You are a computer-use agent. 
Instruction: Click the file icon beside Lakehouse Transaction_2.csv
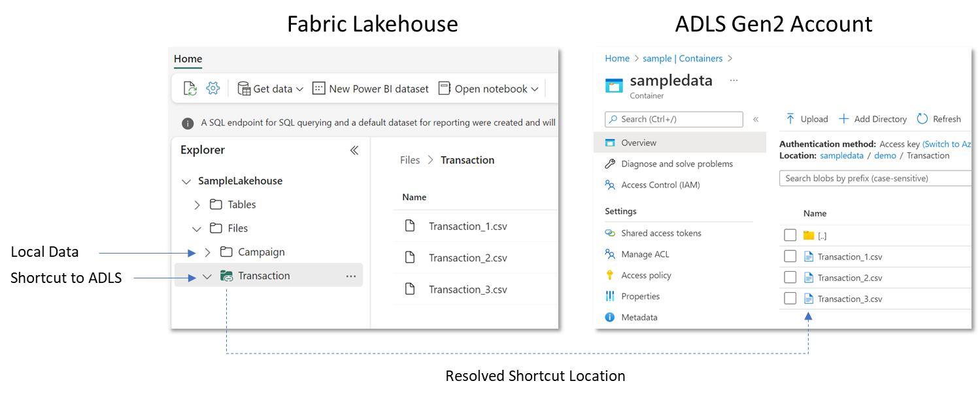(x=410, y=257)
